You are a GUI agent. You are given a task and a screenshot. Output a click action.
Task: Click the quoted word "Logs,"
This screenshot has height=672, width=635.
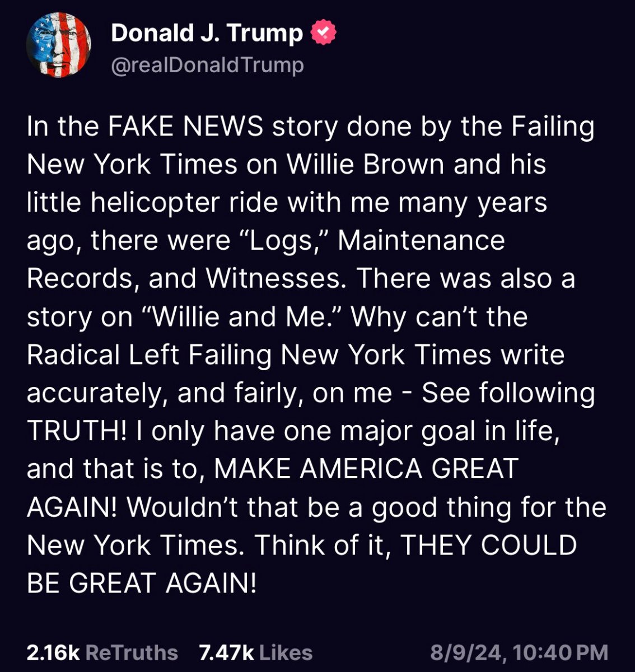(283, 241)
